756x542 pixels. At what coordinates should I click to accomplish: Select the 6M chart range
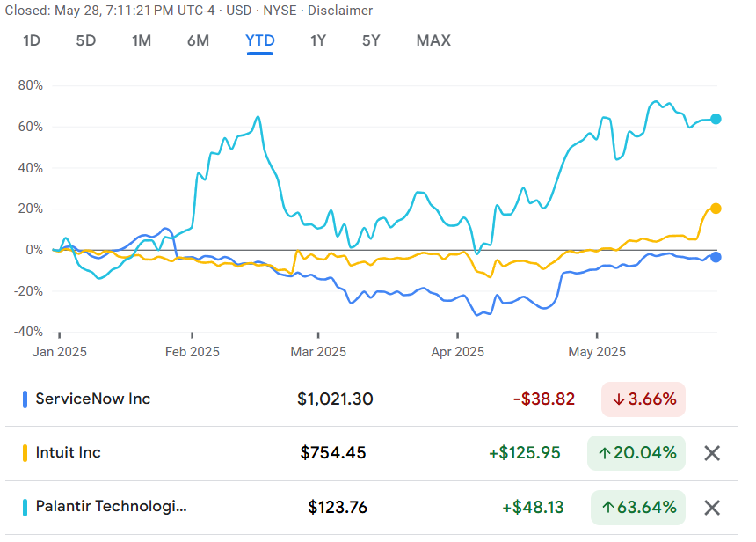pos(198,40)
